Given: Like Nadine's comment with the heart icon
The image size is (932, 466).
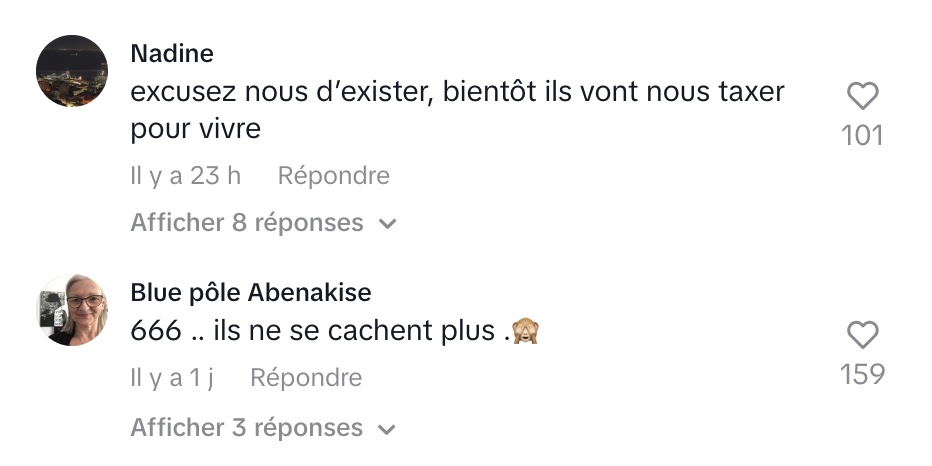Looking at the screenshot, I should point(862,96).
